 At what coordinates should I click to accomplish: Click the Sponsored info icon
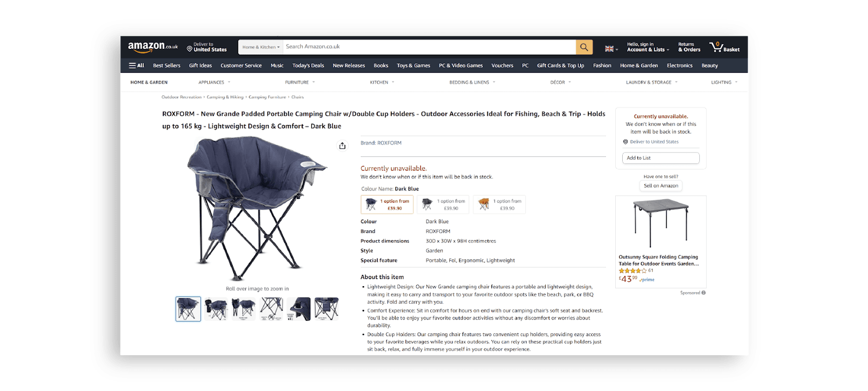click(x=704, y=293)
